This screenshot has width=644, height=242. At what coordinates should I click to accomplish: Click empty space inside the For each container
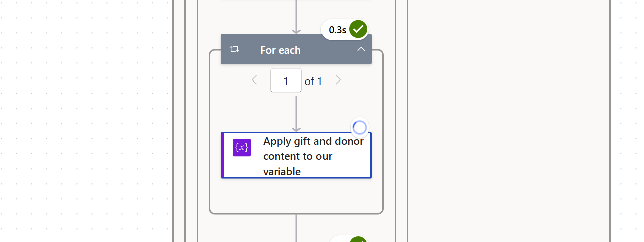(296, 196)
